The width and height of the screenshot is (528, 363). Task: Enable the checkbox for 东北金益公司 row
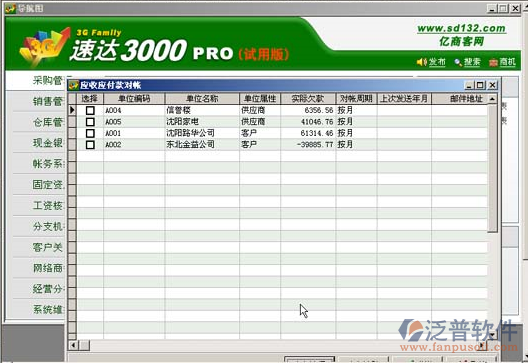(90, 145)
